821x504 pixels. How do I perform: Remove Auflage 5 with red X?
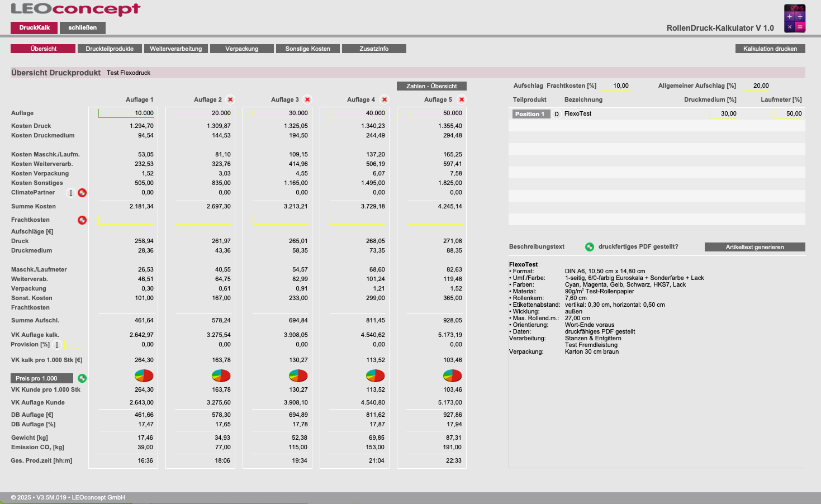click(462, 99)
